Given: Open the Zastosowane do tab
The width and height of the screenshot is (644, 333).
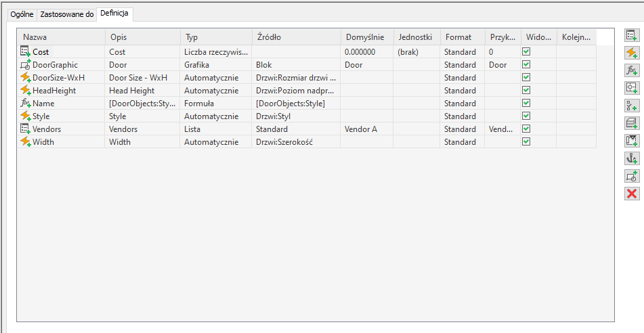Looking at the screenshot, I should click(x=66, y=14).
